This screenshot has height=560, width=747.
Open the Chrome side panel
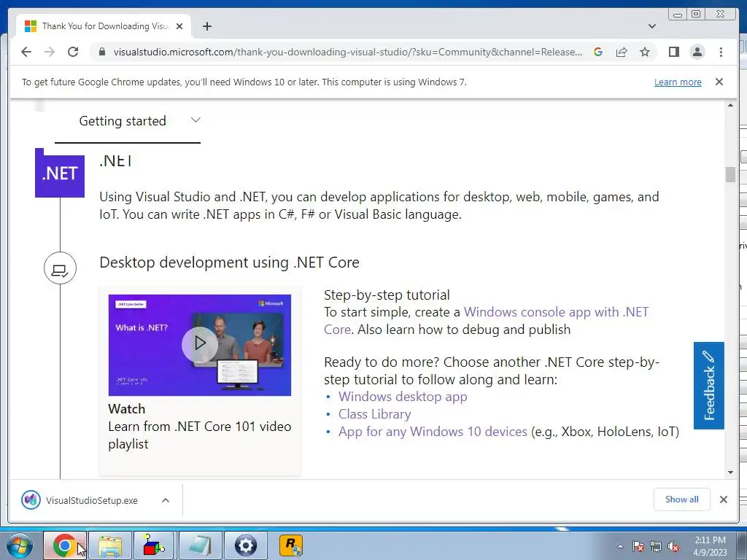673,52
